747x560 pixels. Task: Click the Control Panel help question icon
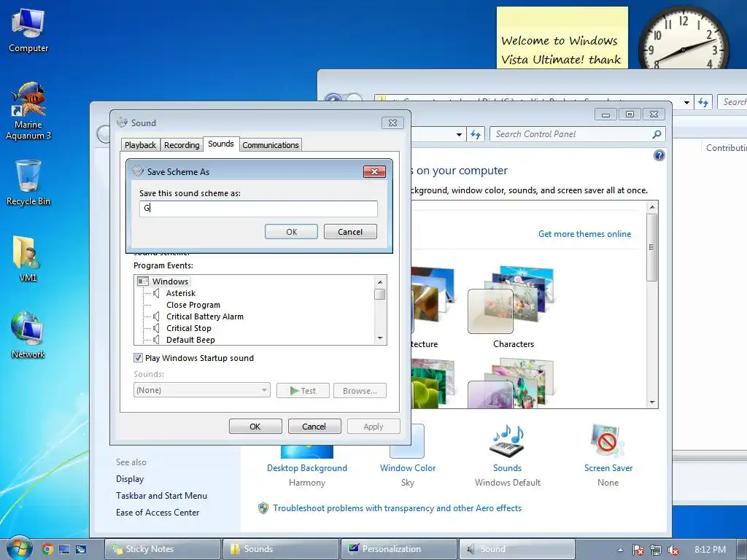click(x=659, y=155)
